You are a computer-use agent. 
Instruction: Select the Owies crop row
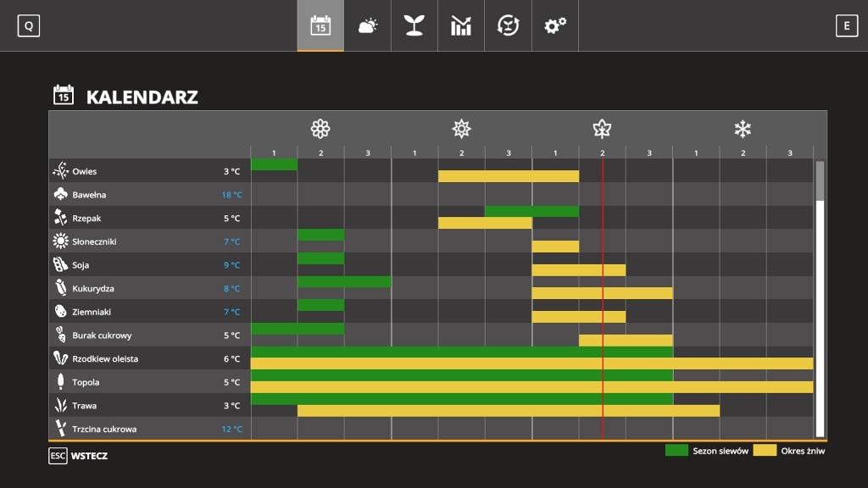[431, 171]
